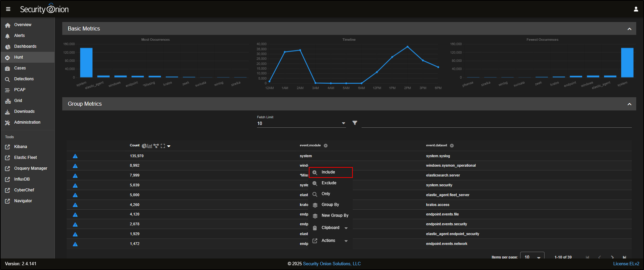644x270 pixels.
Task: Collapse the Basic Metrics panel
Action: (x=629, y=29)
